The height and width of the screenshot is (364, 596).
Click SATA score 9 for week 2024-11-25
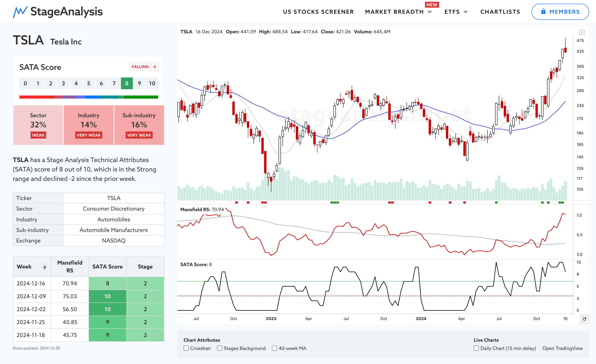(x=107, y=322)
